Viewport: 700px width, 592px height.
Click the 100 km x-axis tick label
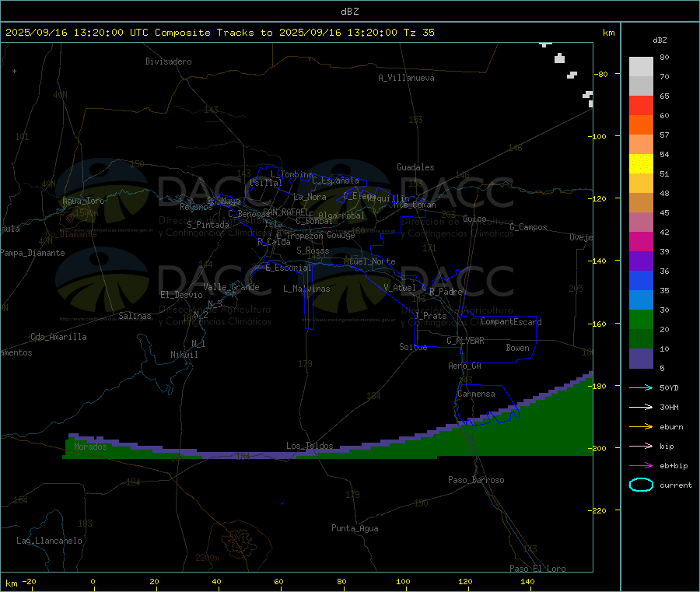pyautogui.click(x=403, y=581)
